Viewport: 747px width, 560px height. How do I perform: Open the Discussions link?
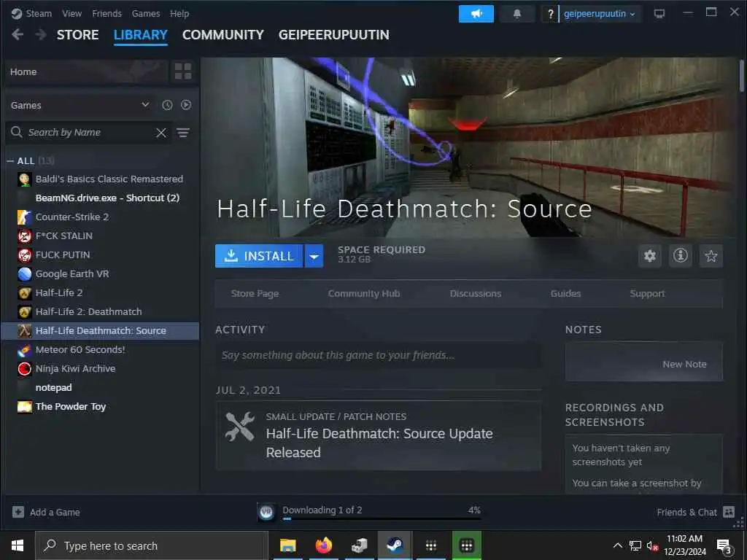pyautogui.click(x=476, y=293)
